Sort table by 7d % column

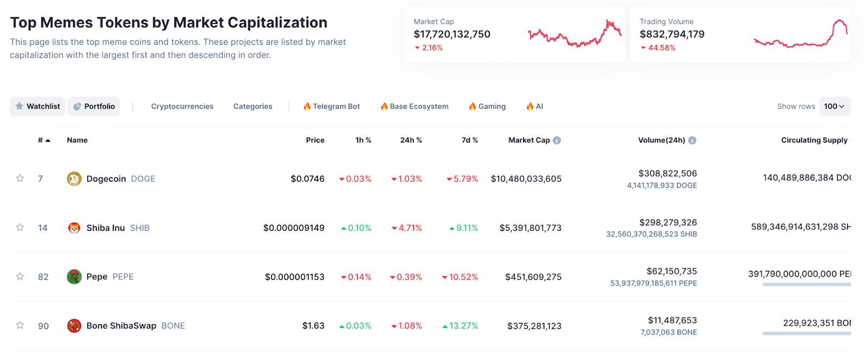[470, 140]
